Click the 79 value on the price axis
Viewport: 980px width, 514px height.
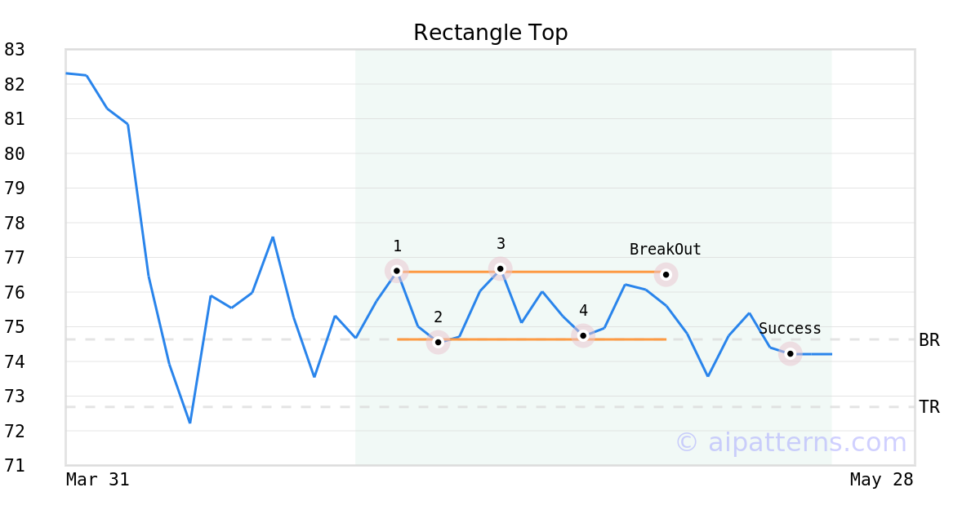coord(15,188)
